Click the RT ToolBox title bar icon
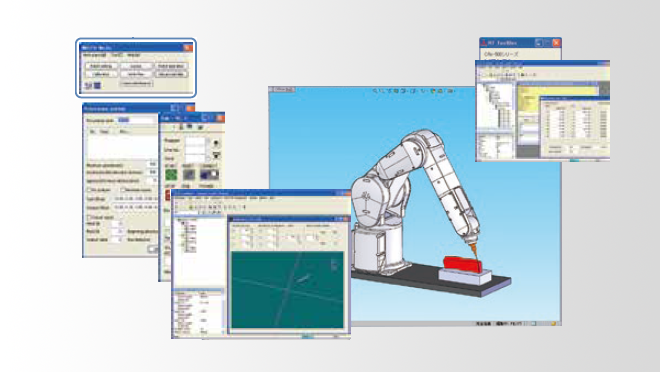Screen dimensions: 660x372 [x=484, y=43]
